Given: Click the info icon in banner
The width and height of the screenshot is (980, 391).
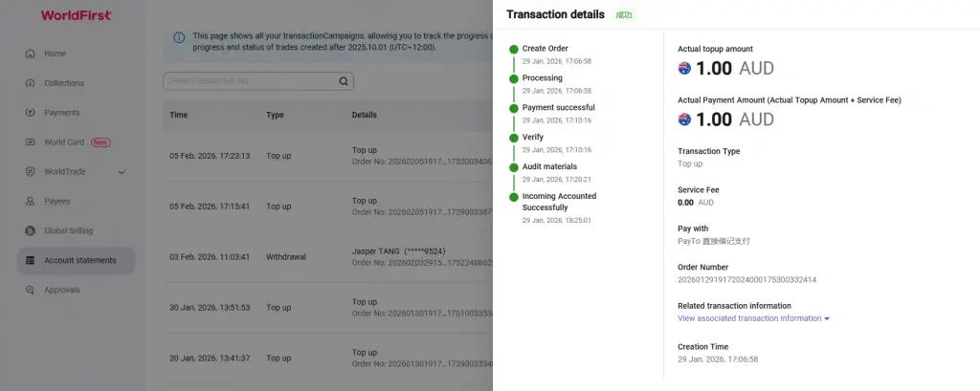Looking at the screenshot, I should pyautogui.click(x=179, y=38).
